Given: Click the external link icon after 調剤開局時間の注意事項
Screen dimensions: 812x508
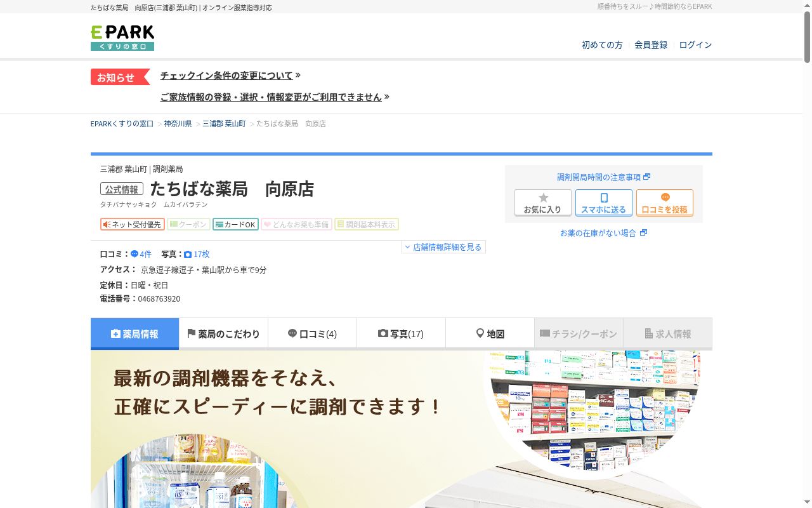Looking at the screenshot, I should click(647, 177).
